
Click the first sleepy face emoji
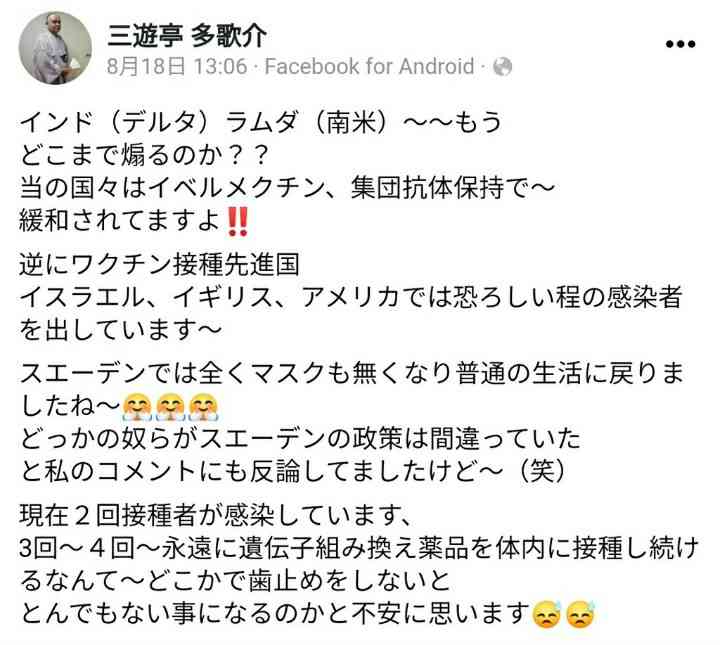tap(546, 614)
